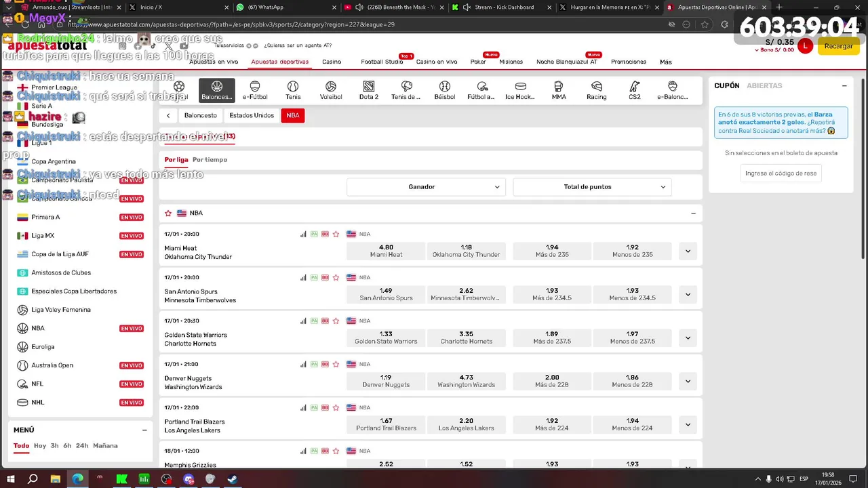
Task: Favorite the NBA league star
Action: coord(168,213)
